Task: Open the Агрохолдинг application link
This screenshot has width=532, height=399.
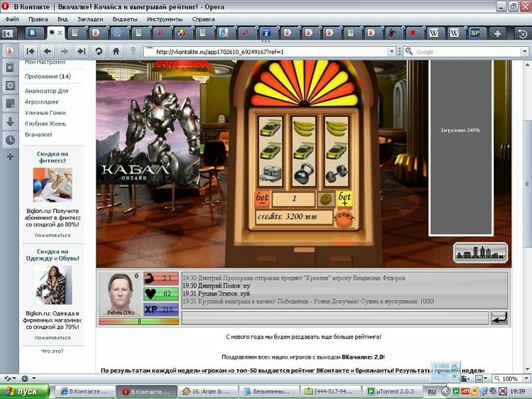Action: [42, 102]
